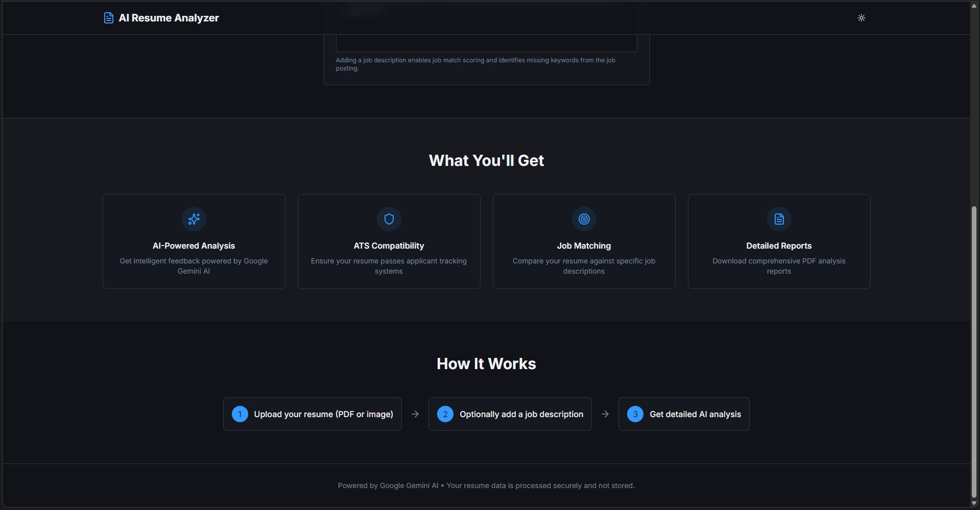Click the shield ATS Compatibility icon
This screenshot has height=510, width=980.
coord(389,218)
